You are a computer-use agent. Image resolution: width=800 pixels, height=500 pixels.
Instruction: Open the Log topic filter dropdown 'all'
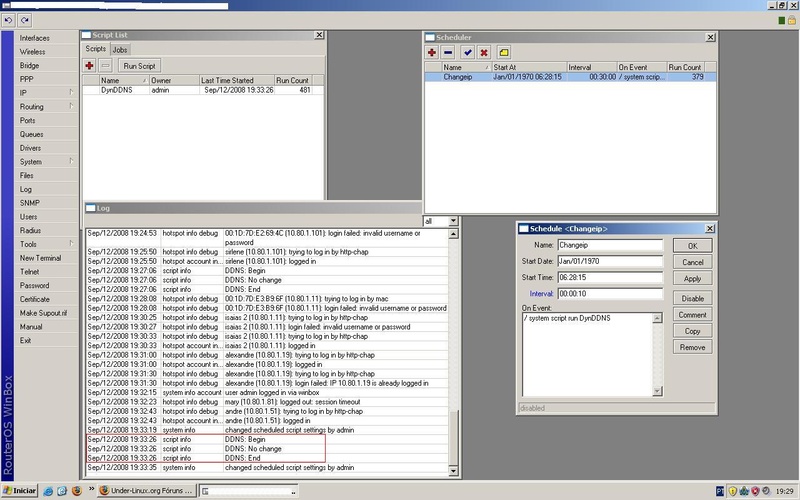(453, 221)
